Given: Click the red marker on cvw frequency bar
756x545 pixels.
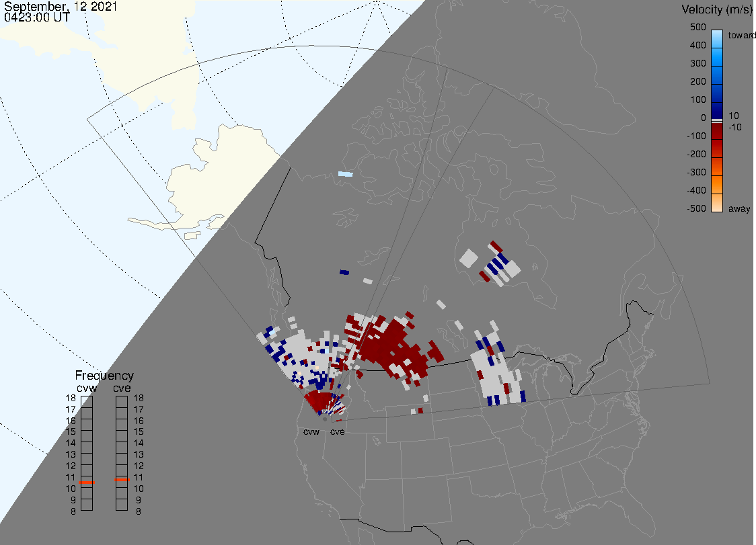Looking at the screenshot, I should (87, 483).
